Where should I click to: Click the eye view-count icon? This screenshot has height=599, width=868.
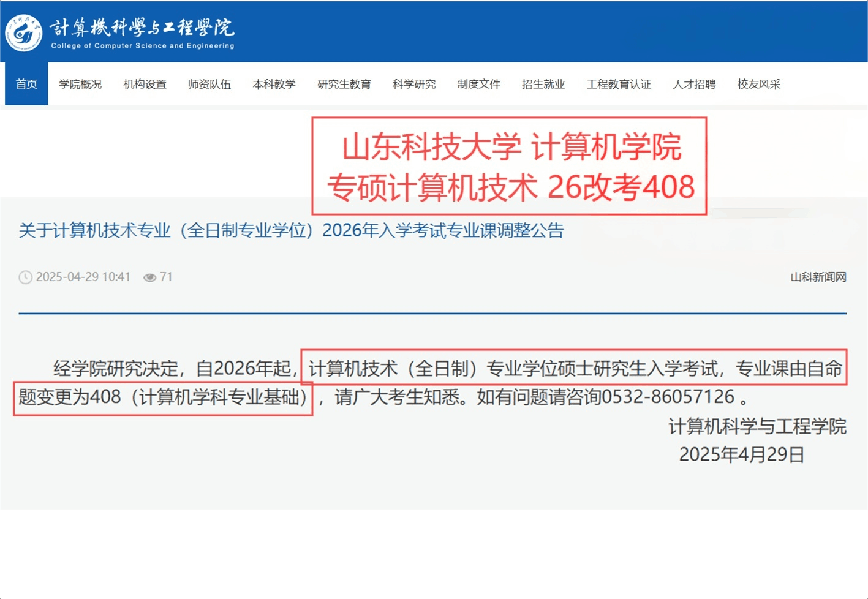[149, 277]
